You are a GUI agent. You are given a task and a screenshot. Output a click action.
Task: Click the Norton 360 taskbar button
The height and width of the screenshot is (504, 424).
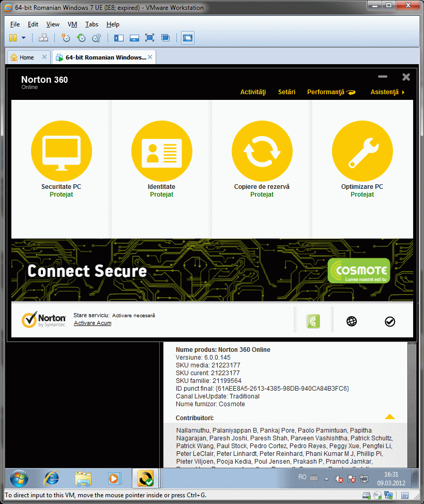[x=145, y=478]
